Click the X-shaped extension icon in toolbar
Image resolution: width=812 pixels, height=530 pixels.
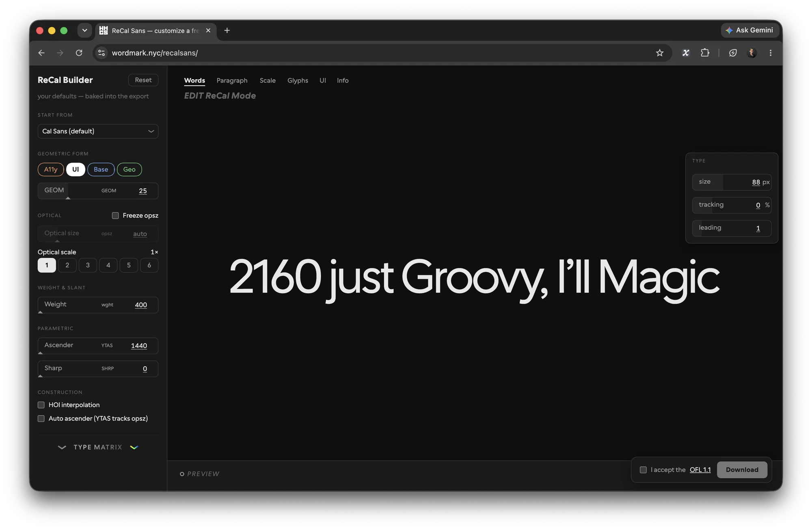pos(686,53)
